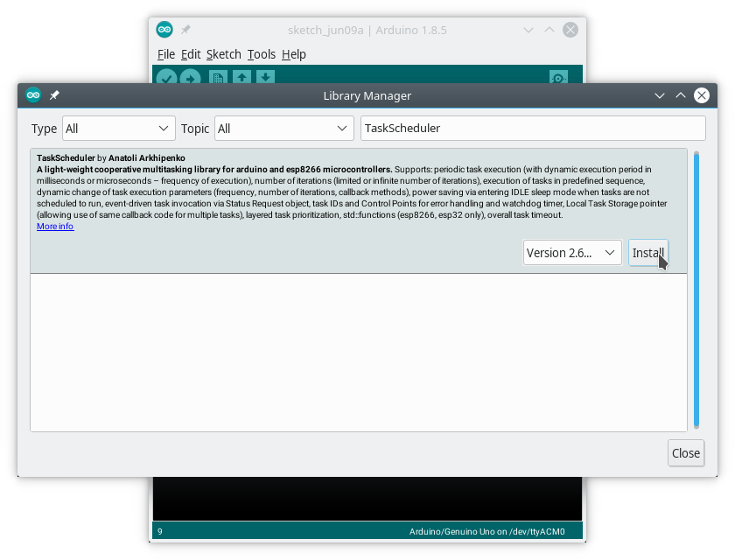
Task: Open the Sketch menu
Action: [x=223, y=54]
